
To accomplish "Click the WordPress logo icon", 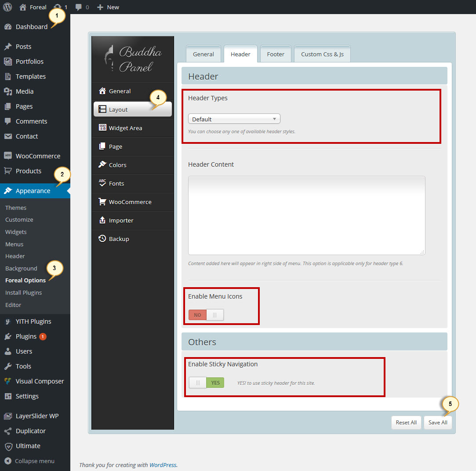I will (7, 7).
